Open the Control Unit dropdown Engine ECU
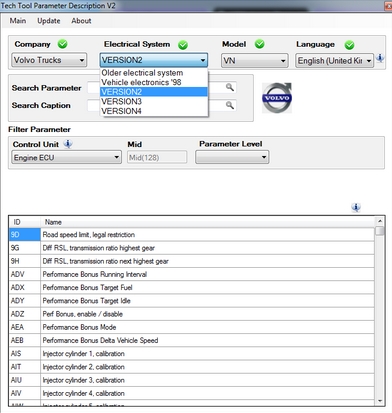The height and width of the screenshot is (413, 392). (x=66, y=157)
